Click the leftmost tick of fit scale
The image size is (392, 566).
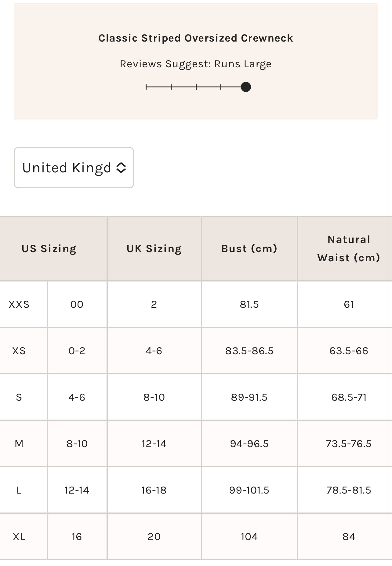146,87
